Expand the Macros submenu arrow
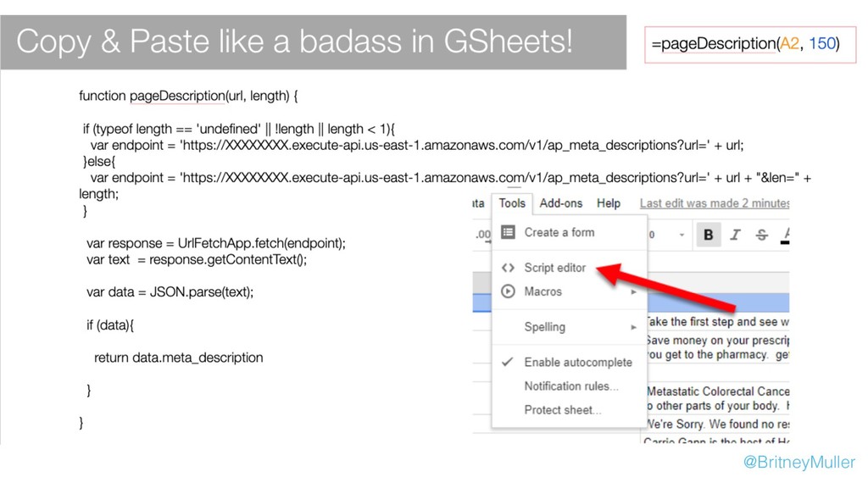Image resolution: width=868 pixels, height=488 pixels. click(x=634, y=291)
